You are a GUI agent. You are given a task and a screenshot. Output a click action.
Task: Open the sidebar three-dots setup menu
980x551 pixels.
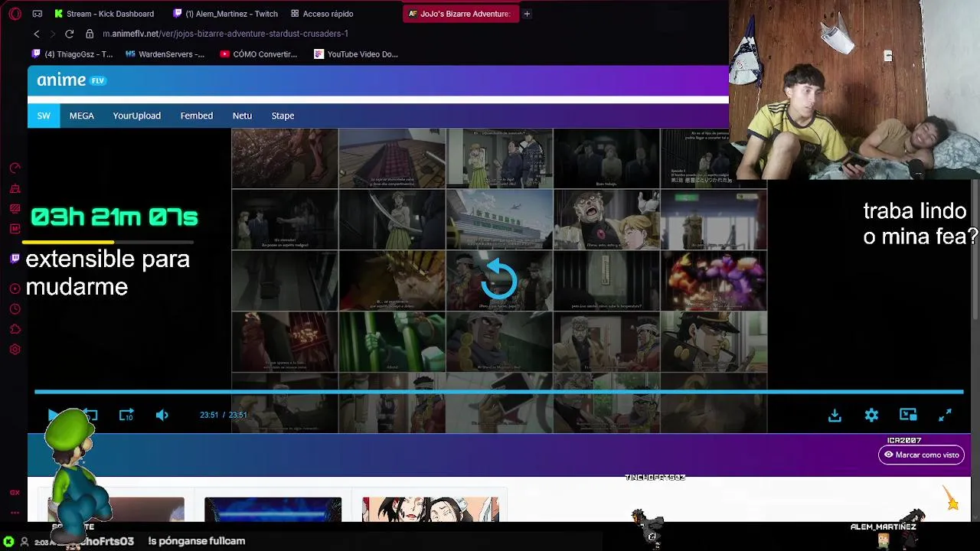[x=15, y=514]
